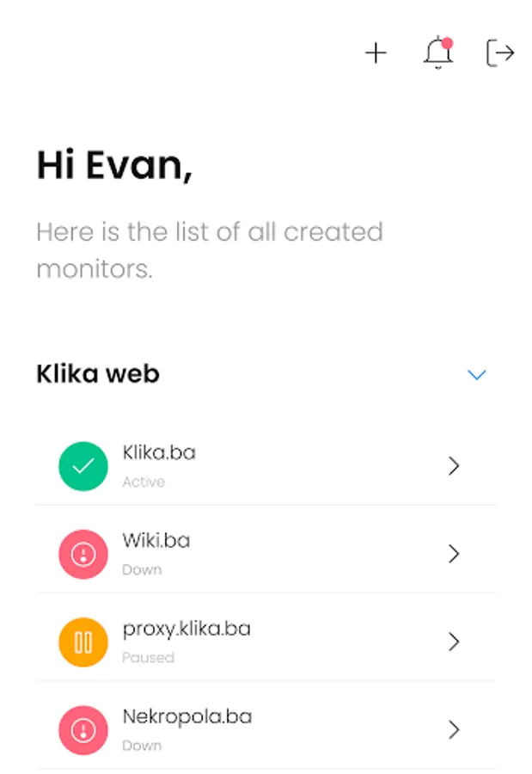The height and width of the screenshot is (774, 532).
Task: Click the orange pause icon for proxy.klika.ba
Action: pyautogui.click(x=83, y=642)
